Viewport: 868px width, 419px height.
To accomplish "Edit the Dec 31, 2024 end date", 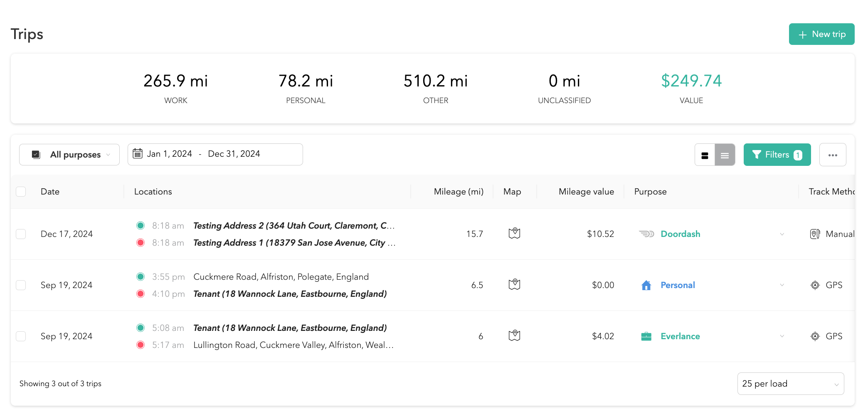I will pos(234,154).
